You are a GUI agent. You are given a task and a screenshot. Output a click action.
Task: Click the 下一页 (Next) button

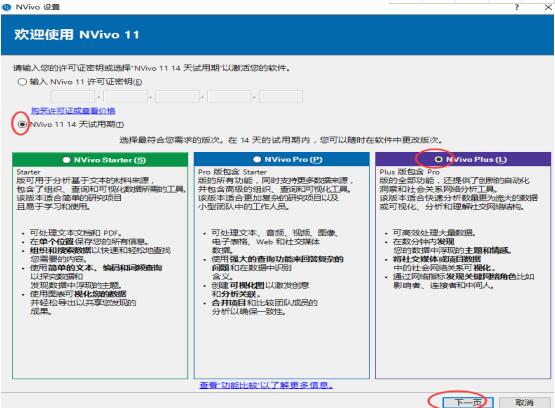(468, 402)
